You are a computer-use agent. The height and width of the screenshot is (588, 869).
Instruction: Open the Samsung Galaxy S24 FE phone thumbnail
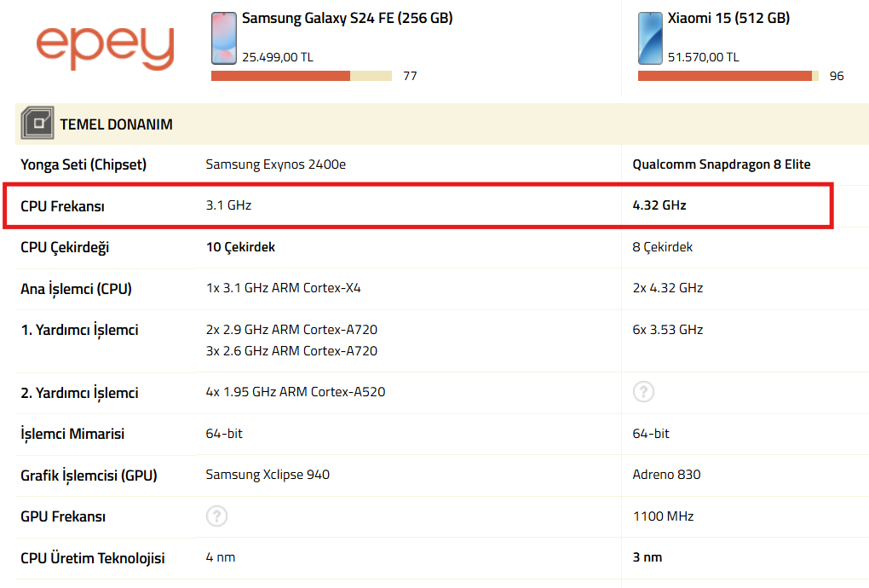(x=224, y=38)
